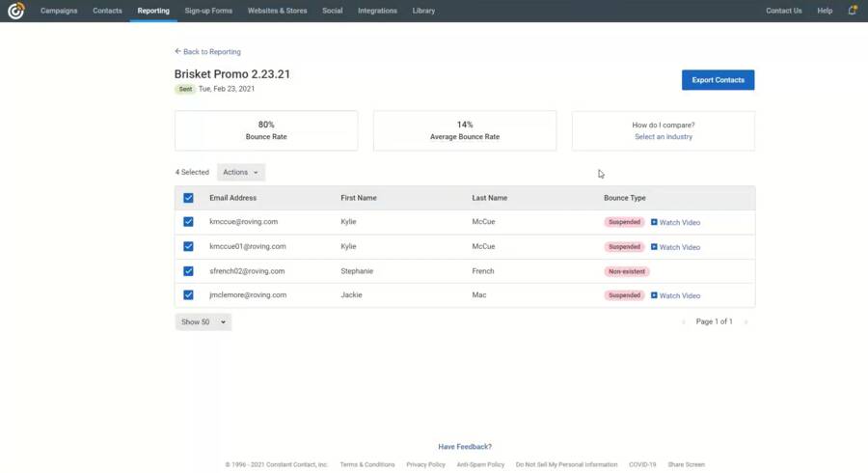868x473 pixels.
Task: Click the green Sent status badge
Action: tap(185, 89)
